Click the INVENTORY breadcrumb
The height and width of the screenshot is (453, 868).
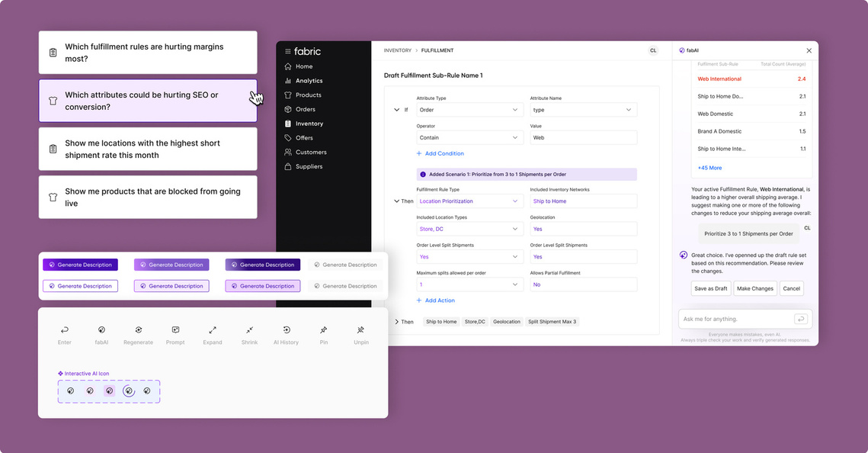click(398, 50)
